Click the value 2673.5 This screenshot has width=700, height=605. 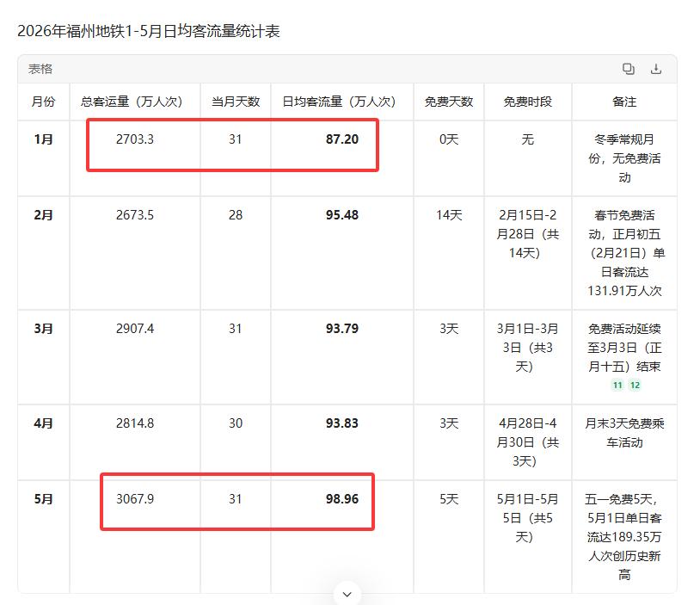pos(135,215)
